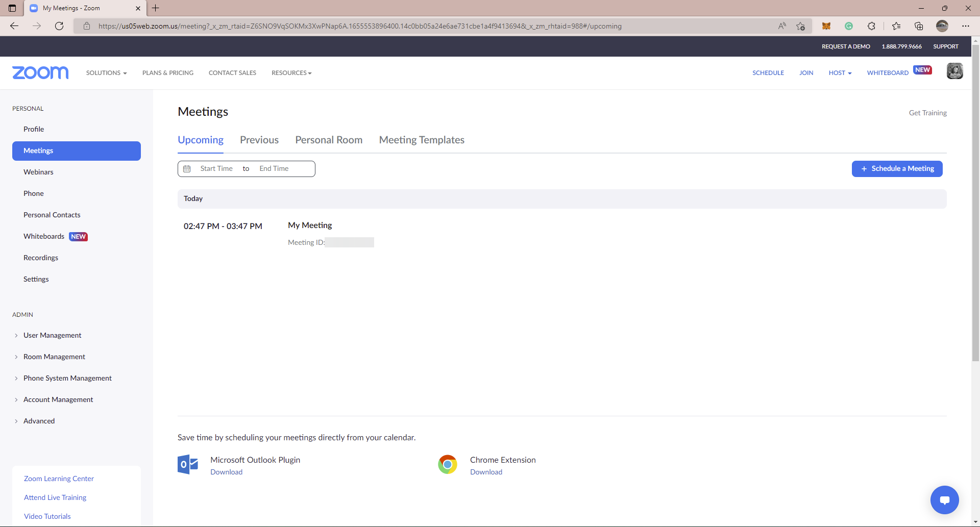Click the End Time field
This screenshot has width=980, height=527.
[274, 169]
